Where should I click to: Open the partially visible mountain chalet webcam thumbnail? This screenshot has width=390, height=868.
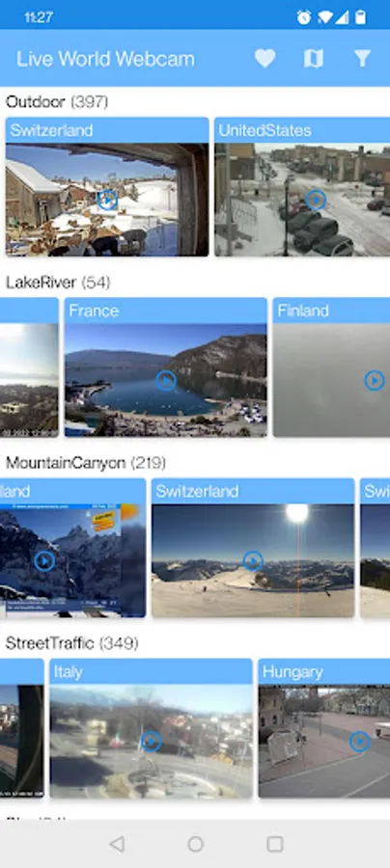pyautogui.click(x=72, y=560)
